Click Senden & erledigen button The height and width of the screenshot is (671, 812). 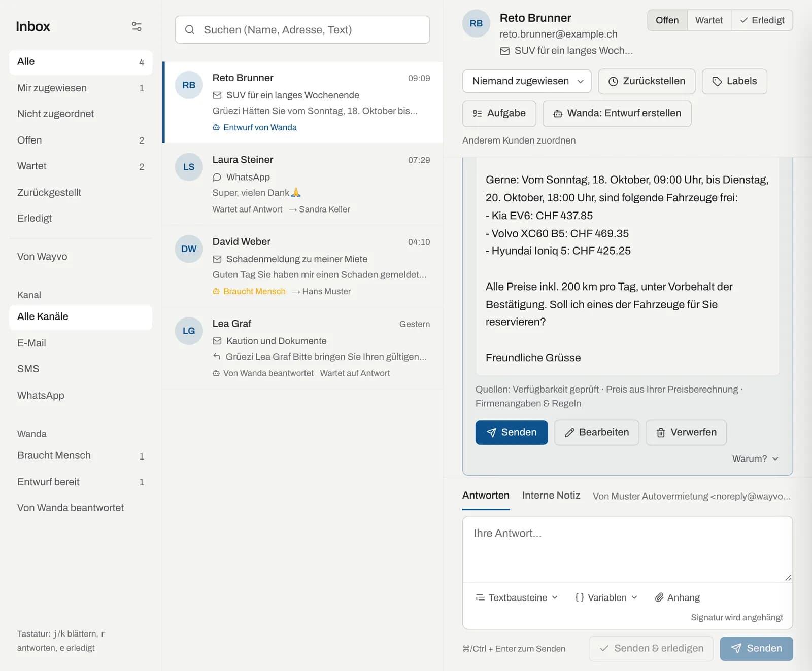pos(651,649)
